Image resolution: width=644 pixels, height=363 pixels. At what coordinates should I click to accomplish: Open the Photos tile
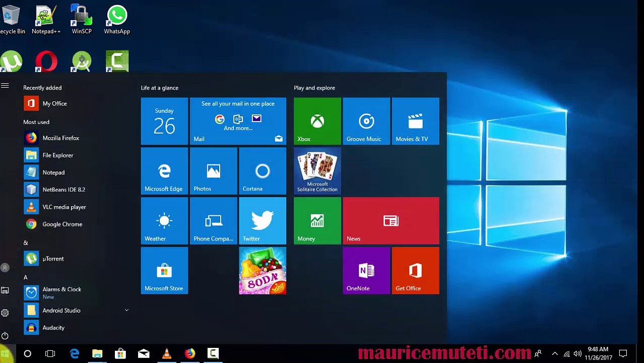click(214, 171)
